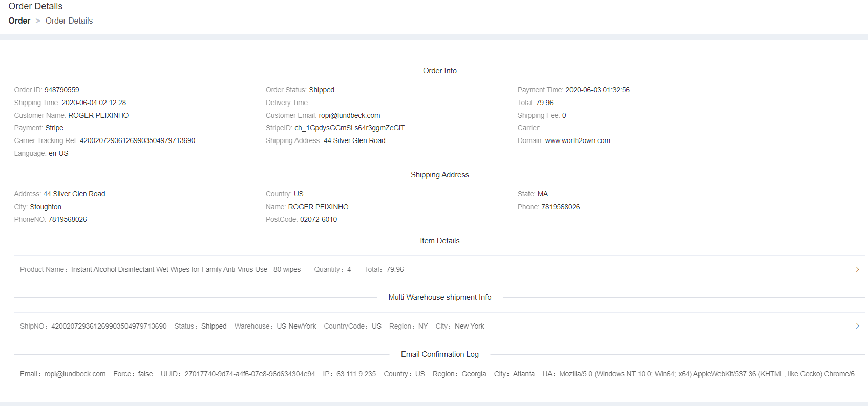This screenshot has width=868, height=406.
Task: Click the StripeID charge value
Action: click(349, 128)
